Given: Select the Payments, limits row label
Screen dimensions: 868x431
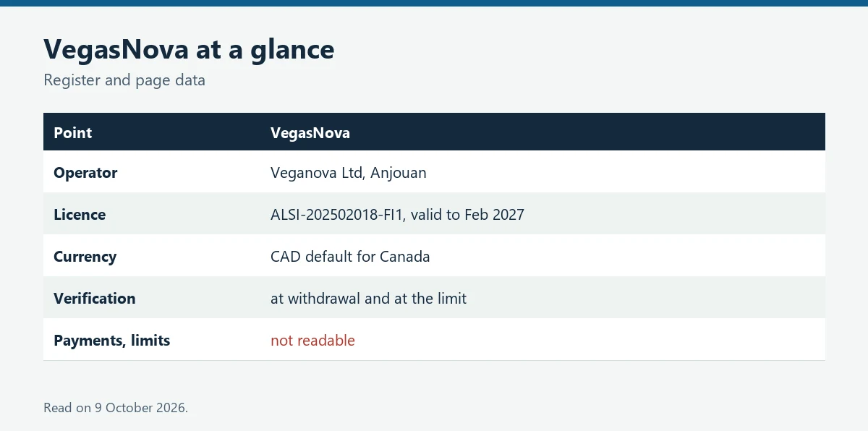Looking at the screenshot, I should pyautogui.click(x=112, y=341).
